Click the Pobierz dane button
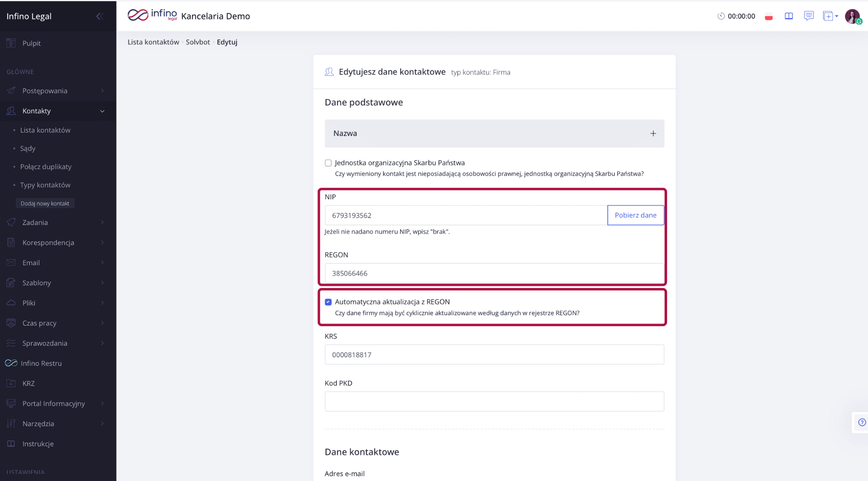The height and width of the screenshot is (481, 868). pos(635,215)
